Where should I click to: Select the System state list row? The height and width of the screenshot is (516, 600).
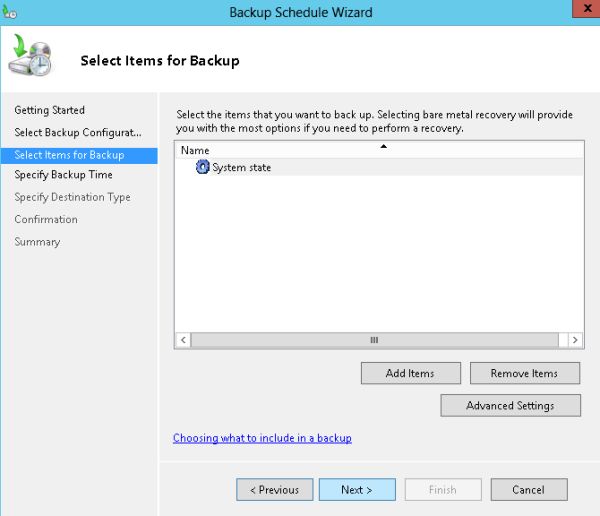pyautogui.click(x=379, y=167)
